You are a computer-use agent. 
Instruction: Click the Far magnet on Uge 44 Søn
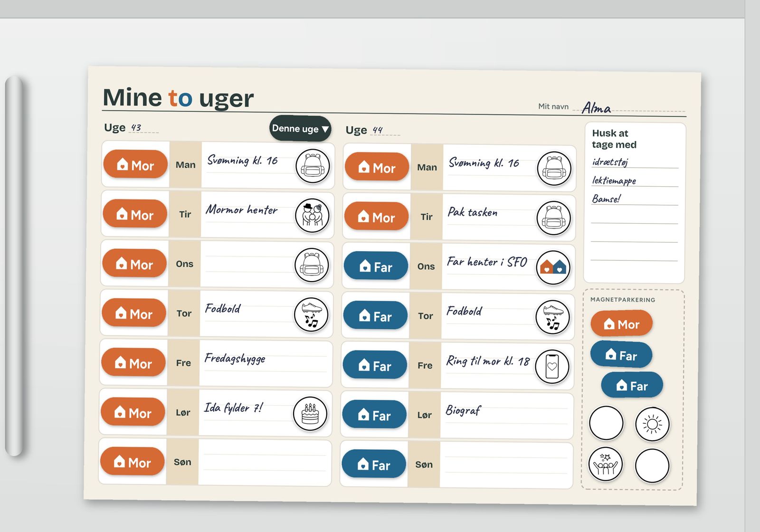point(374,465)
